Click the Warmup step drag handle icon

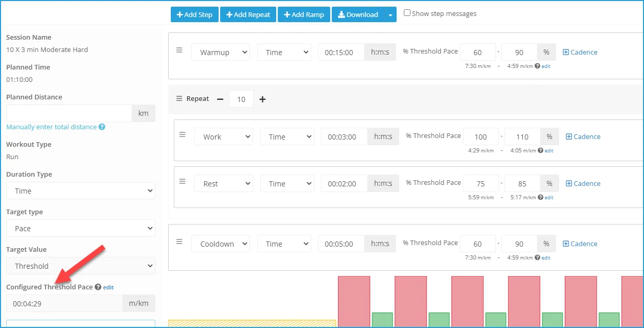tap(180, 50)
